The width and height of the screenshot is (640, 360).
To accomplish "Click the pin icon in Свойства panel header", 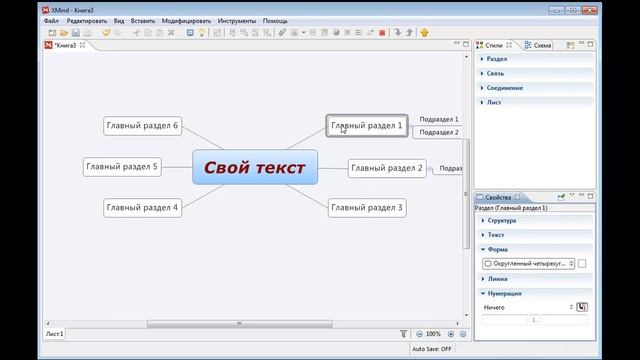I will pos(561,197).
